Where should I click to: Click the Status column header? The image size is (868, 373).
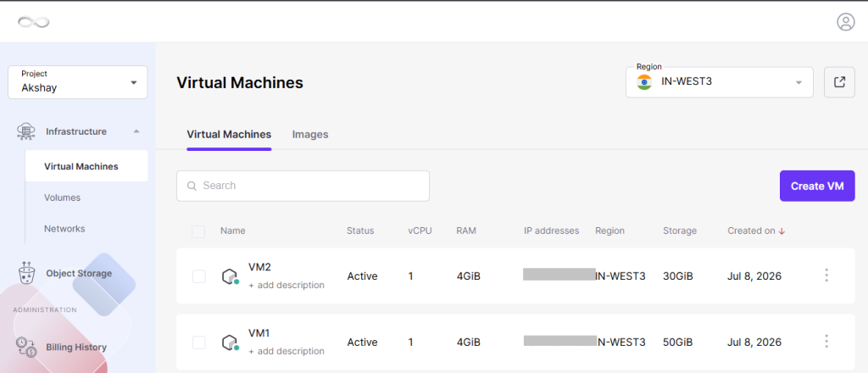(x=360, y=231)
